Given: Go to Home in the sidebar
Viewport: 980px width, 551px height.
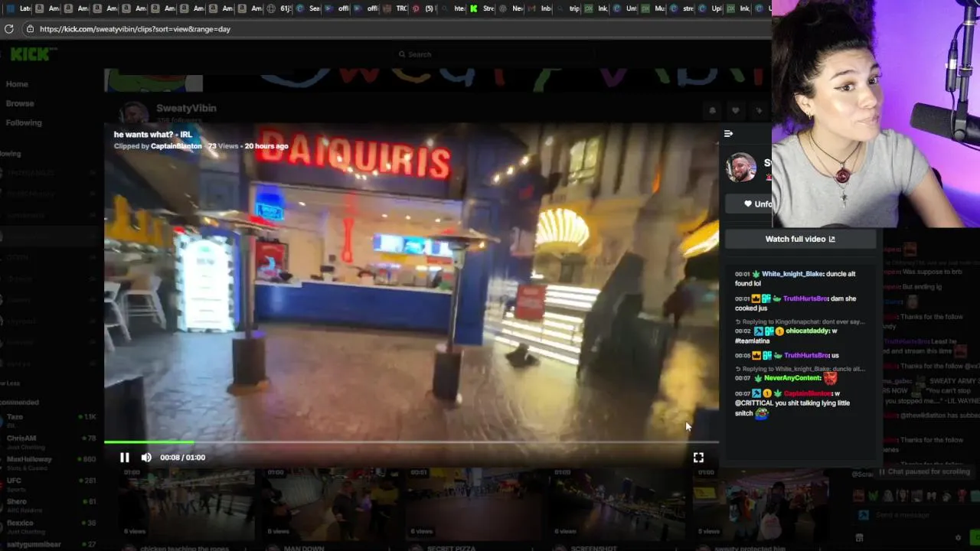Looking at the screenshot, I should click(17, 84).
